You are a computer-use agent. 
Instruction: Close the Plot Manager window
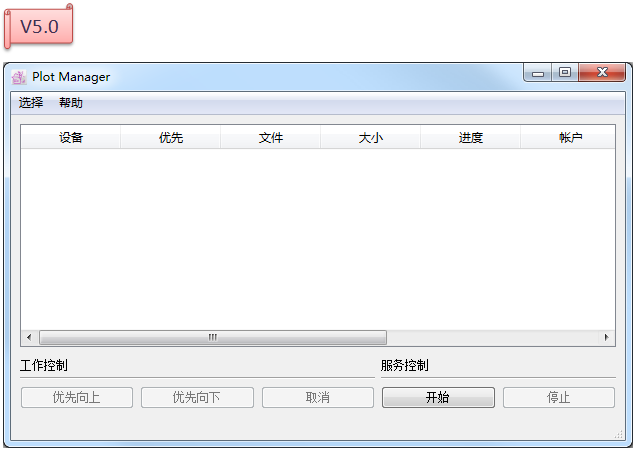pos(603,73)
